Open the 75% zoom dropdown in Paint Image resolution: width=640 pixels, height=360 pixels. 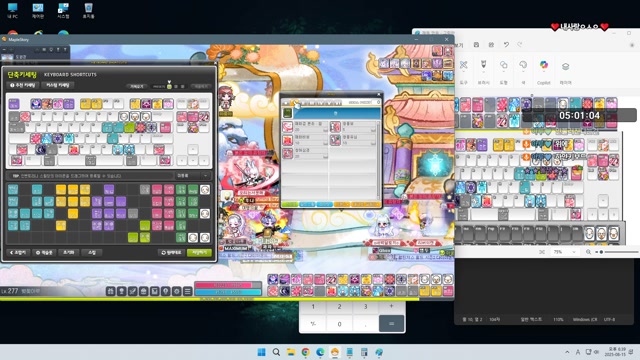564,252
